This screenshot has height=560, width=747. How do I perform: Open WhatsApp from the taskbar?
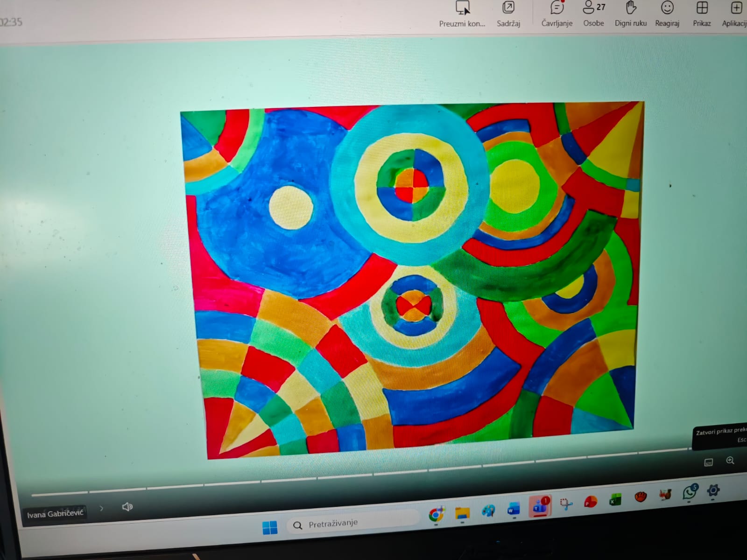pyautogui.click(x=689, y=492)
